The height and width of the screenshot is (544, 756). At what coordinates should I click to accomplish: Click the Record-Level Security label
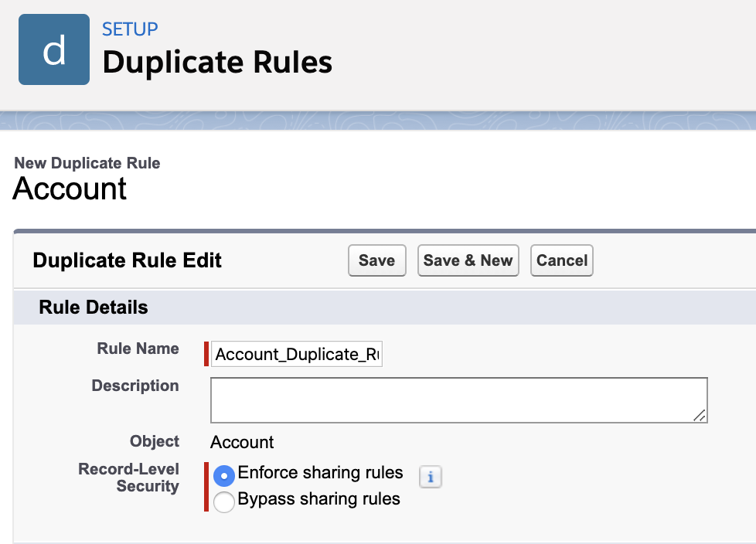(x=129, y=478)
